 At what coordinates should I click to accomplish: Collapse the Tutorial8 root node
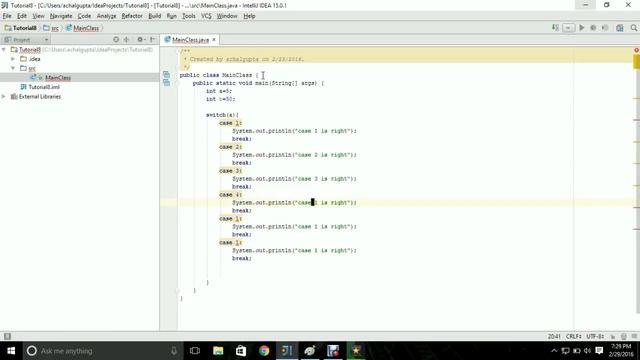tap(4, 49)
